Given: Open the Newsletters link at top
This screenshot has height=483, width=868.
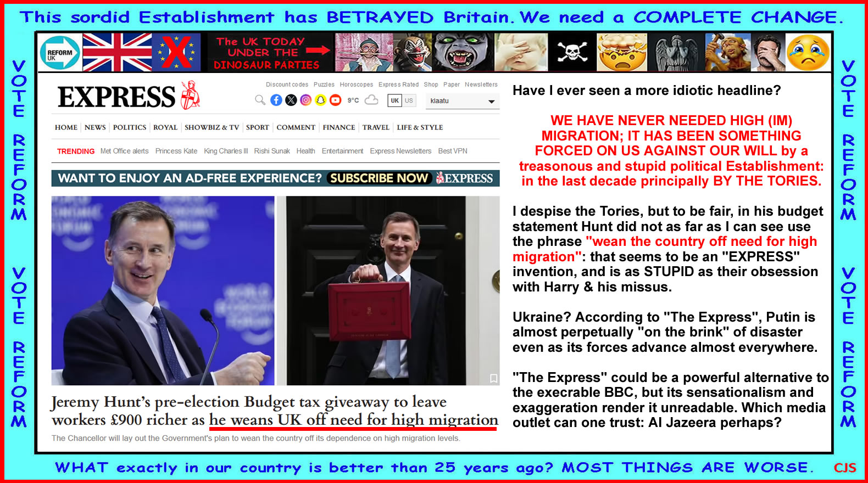Looking at the screenshot, I should tap(481, 85).
